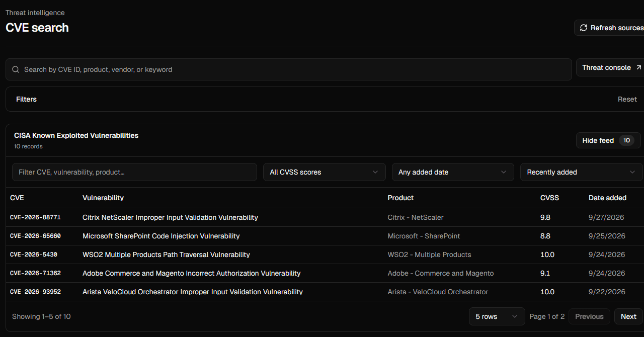Select CVE-2026-71362
Viewport: 644px width, 337px height.
click(35, 273)
